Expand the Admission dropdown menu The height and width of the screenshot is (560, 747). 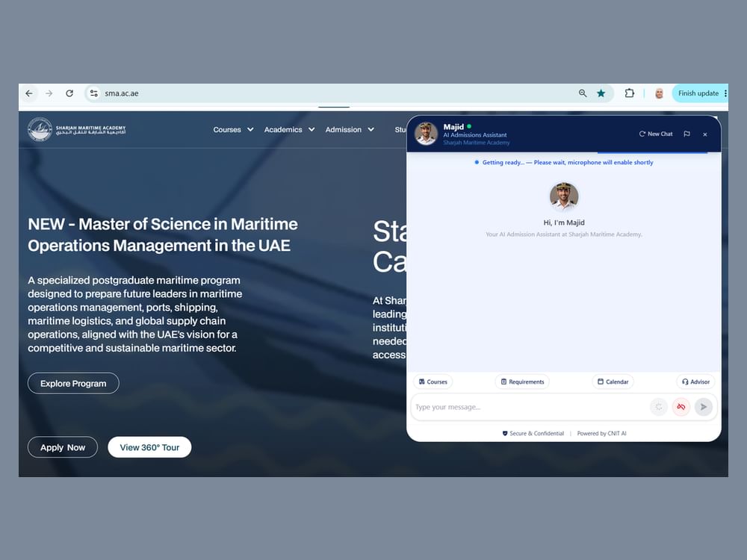[350, 129]
